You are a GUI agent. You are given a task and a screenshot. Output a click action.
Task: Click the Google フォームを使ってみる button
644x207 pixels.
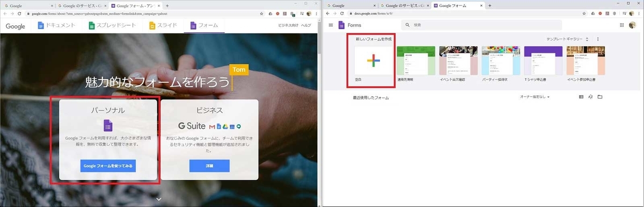pyautogui.click(x=108, y=166)
